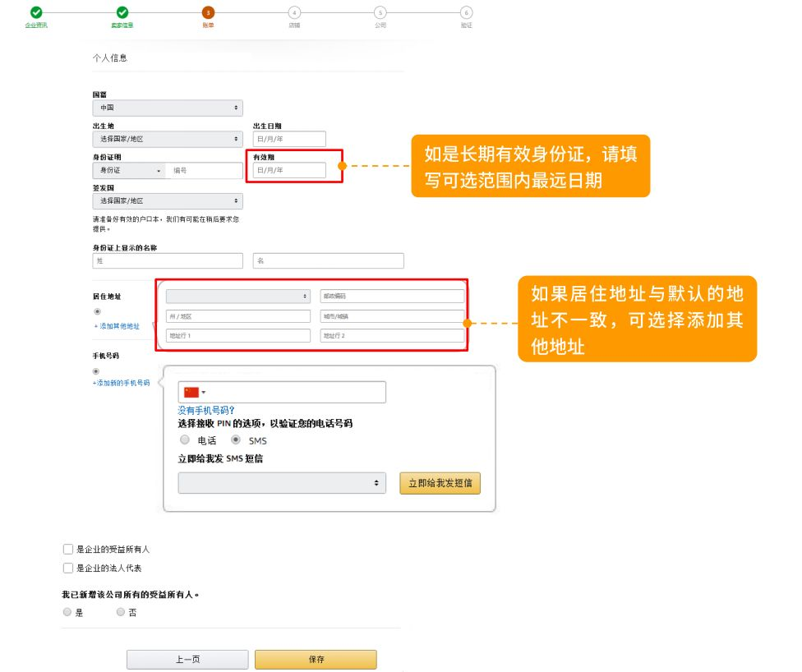Expand the 出生地 country/region dropdown
The image size is (802, 672).
click(x=168, y=139)
